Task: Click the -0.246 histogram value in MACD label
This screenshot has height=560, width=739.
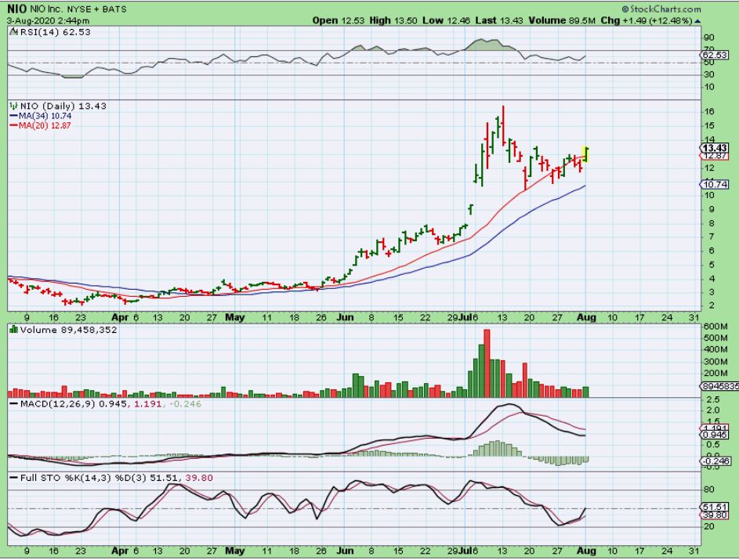Action: coord(185,404)
